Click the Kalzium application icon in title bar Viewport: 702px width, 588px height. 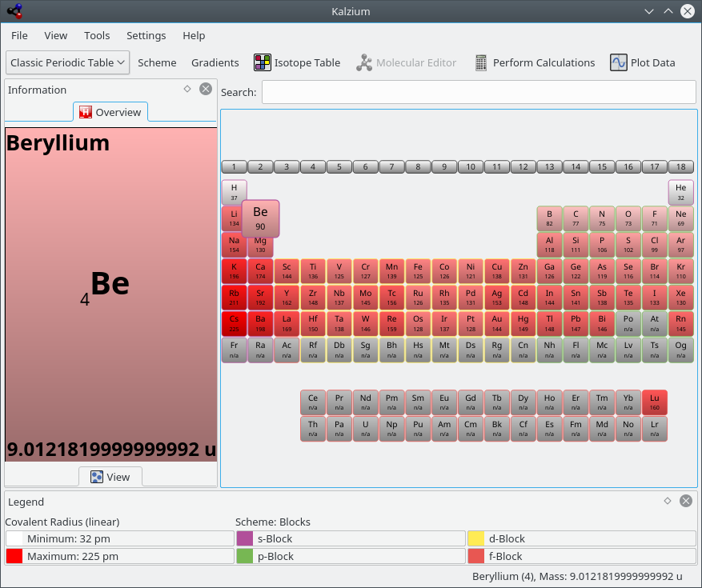click(14, 11)
